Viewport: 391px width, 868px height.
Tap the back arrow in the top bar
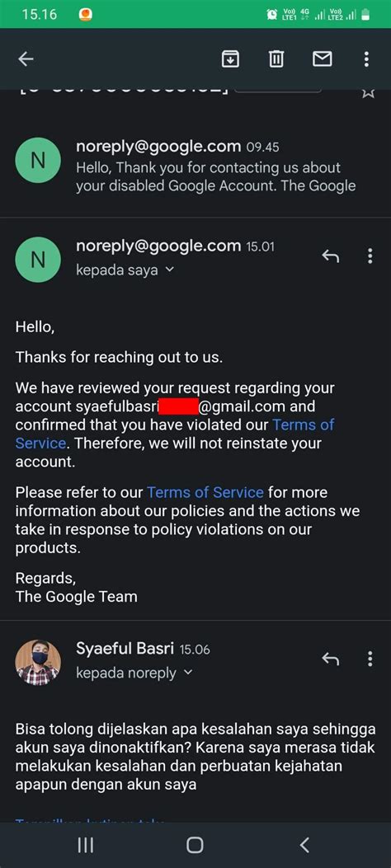pyautogui.click(x=26, y=59)
